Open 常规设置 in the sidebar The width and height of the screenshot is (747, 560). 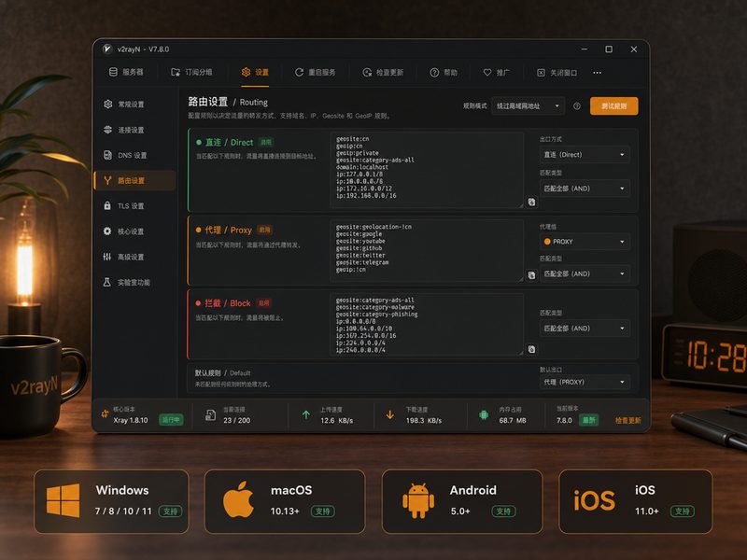(x=134, y=105)
